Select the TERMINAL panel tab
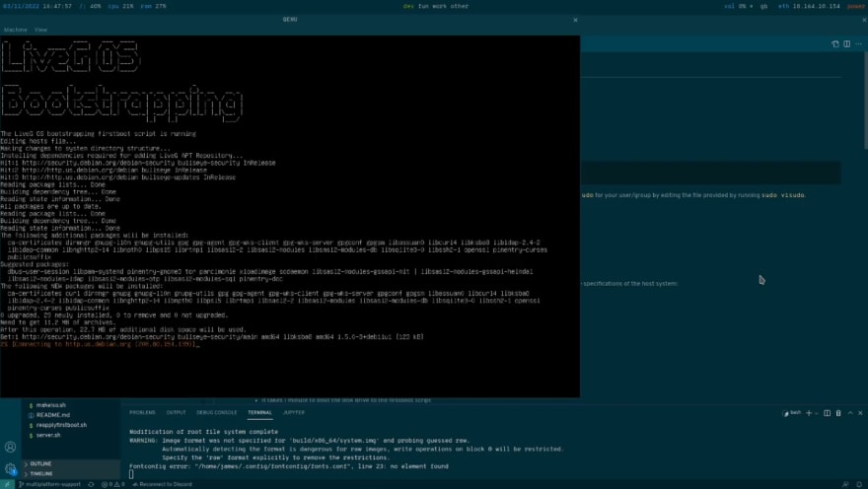Viewport: 868px width, 489px height. [259, 413]
